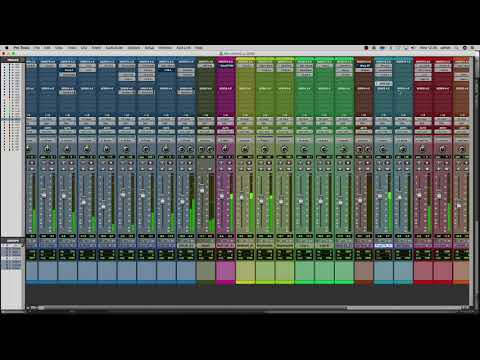
Task: Select the brown track name button
Action: tap(364, 245)
